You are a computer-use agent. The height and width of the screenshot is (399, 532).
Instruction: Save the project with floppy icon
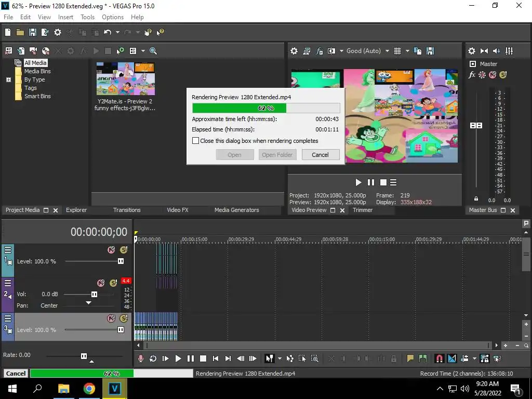point(33,32)
